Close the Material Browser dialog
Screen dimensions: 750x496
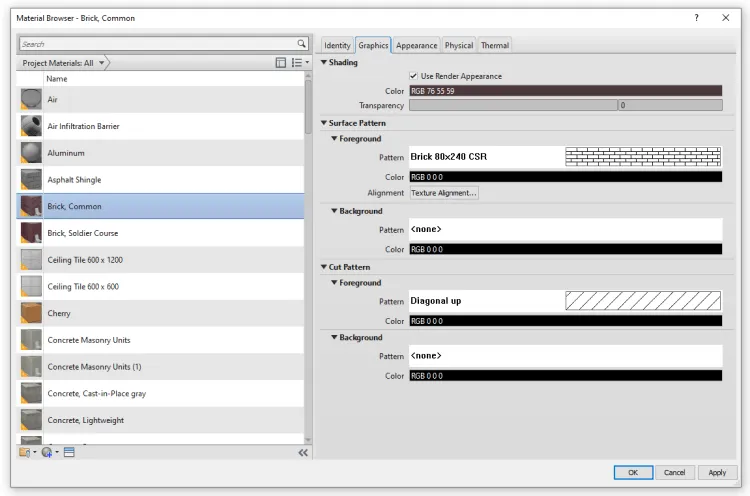coord(726,18)
